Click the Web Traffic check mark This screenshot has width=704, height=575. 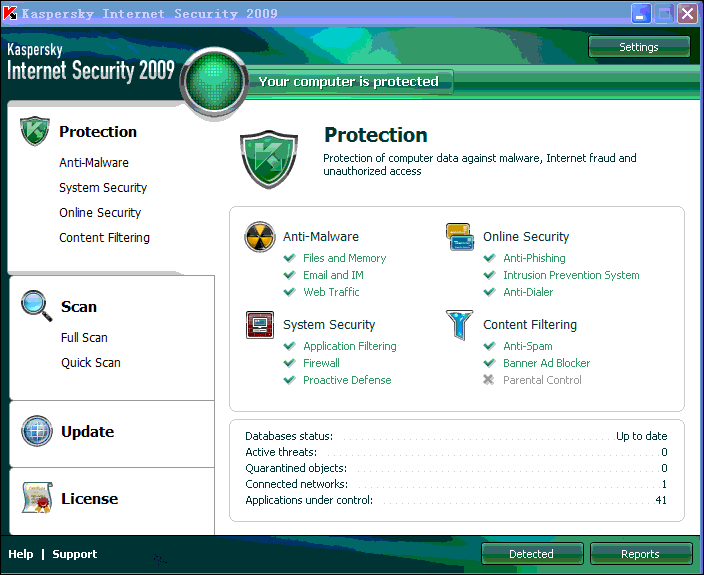[x=290, y=292]
